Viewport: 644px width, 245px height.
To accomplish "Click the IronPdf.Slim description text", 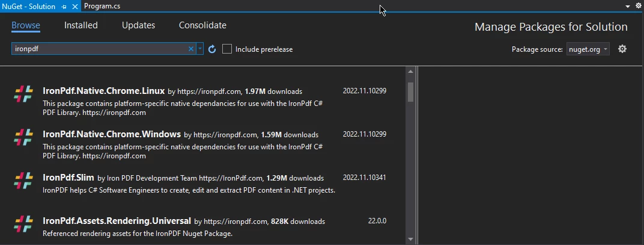I will tap(189, 190).
